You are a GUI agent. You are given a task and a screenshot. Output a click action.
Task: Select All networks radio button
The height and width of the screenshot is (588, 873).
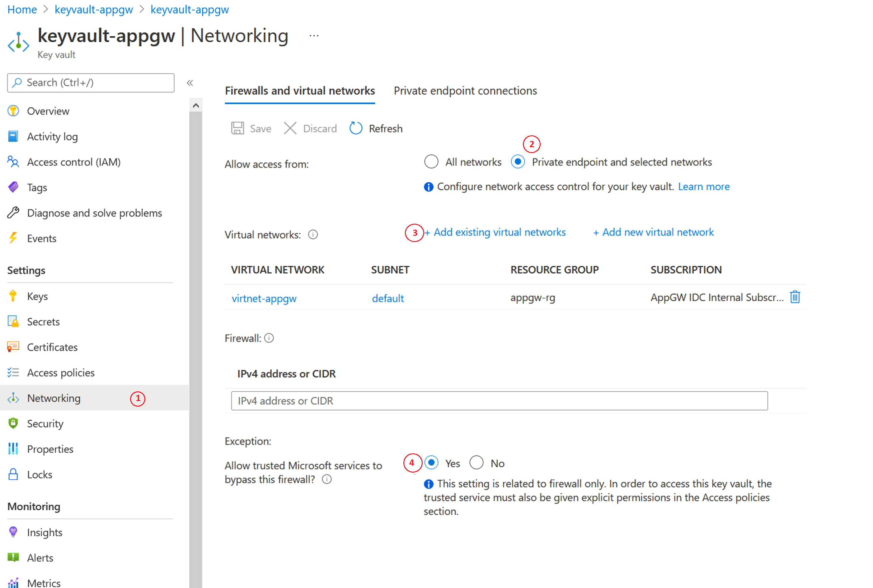pos(431,162)
